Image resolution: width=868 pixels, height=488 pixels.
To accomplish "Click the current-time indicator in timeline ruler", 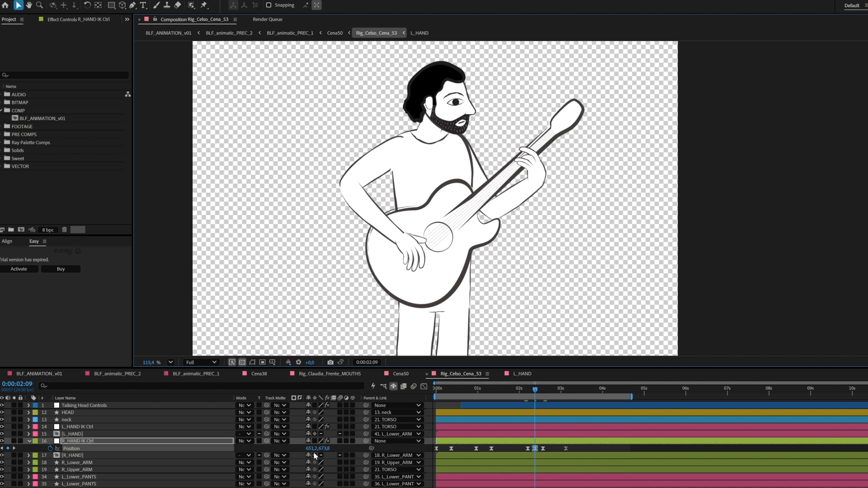I will point(535,389).
